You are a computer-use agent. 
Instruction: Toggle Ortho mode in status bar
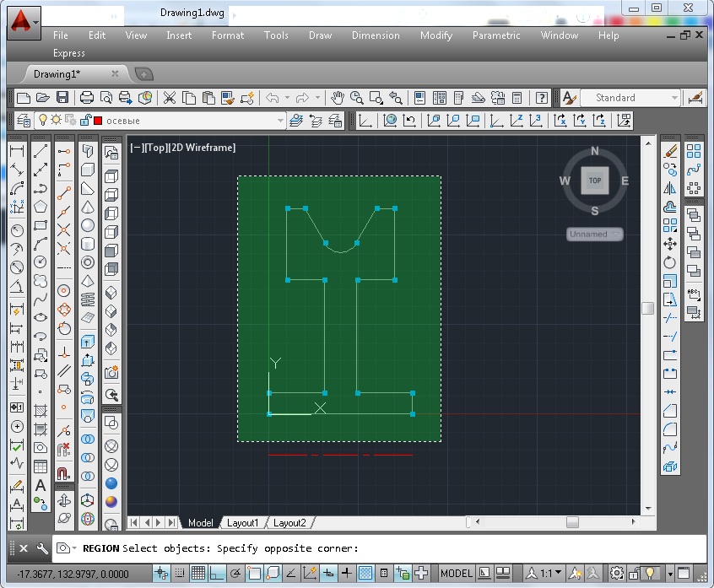click(216, 574)
